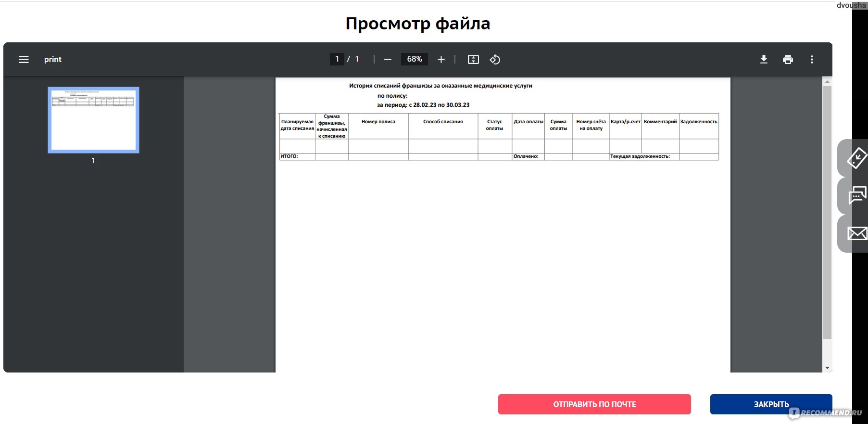Image resolution: width=868 pixels, height=424 pixels.
Task: Download the PDF file
Action: (x=764, y=59)
